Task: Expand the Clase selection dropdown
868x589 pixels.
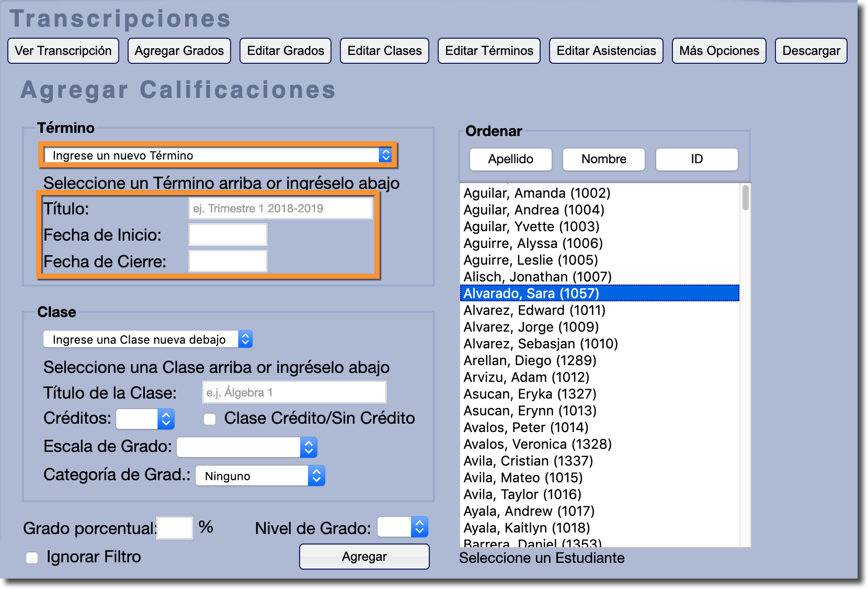Action: tap(148, 339)
